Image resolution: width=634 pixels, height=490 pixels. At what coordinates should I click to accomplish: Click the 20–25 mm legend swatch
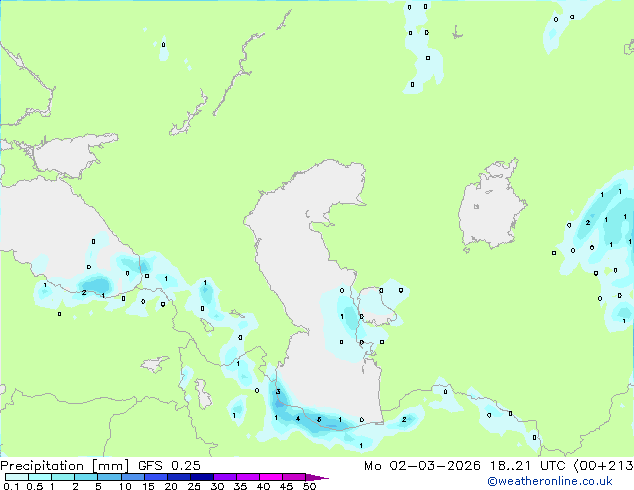click(x=178, y=477)
